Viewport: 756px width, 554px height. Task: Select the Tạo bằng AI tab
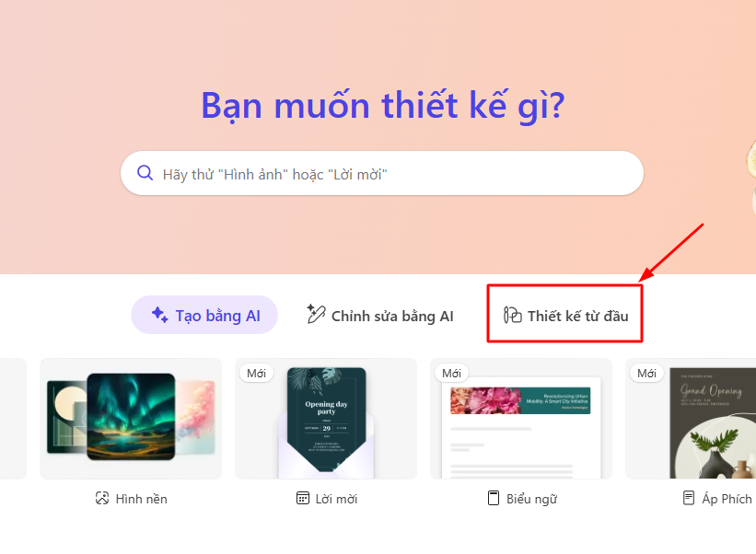(x=204, y=315)
